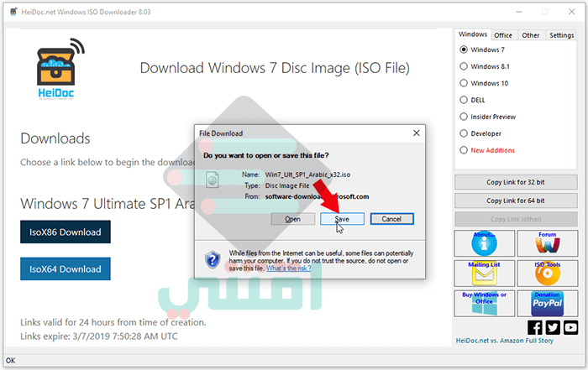Click the IsoX64 Download button
The width and height of the screenshot is (588, 370).
tap(66, 268)
